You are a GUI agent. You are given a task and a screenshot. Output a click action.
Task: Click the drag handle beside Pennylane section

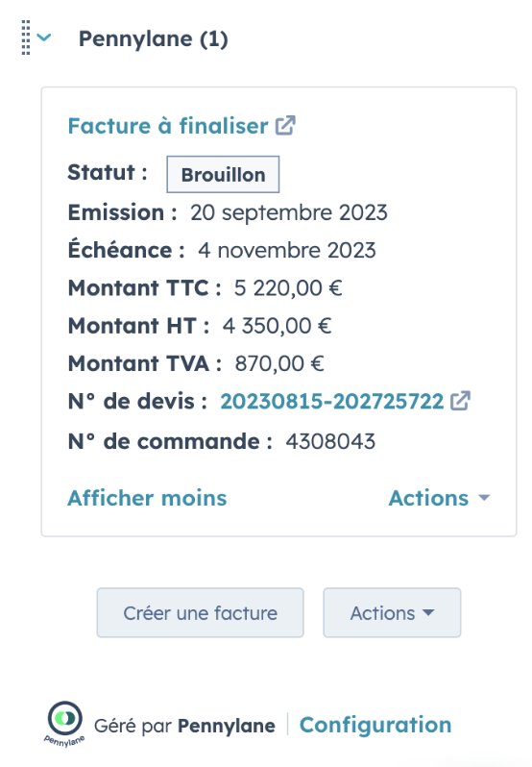coord(26,37)
